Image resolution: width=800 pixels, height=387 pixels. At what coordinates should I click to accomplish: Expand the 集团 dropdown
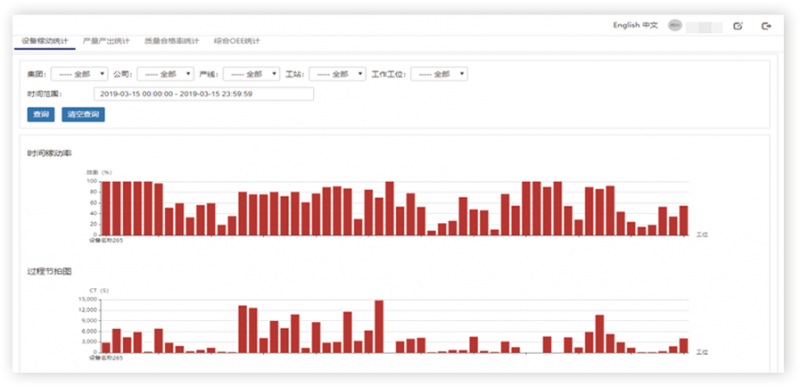coord(80,74)
